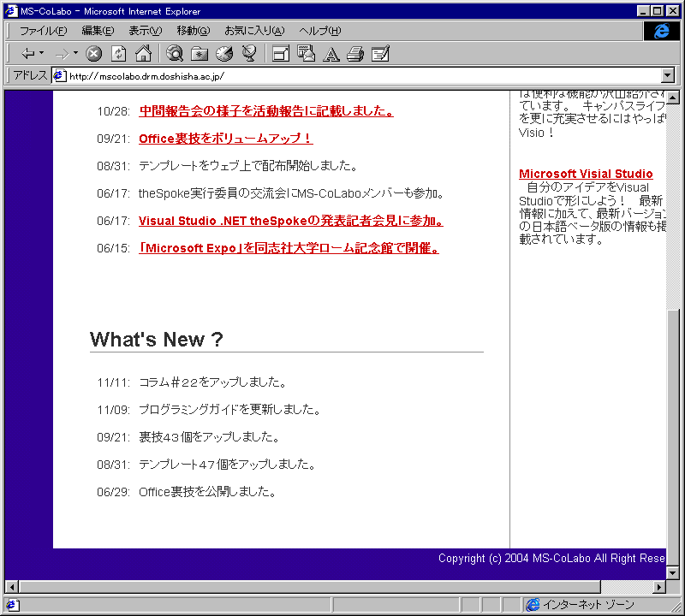Stop page loading with the Stop button
685x616 pixels.
93,54
